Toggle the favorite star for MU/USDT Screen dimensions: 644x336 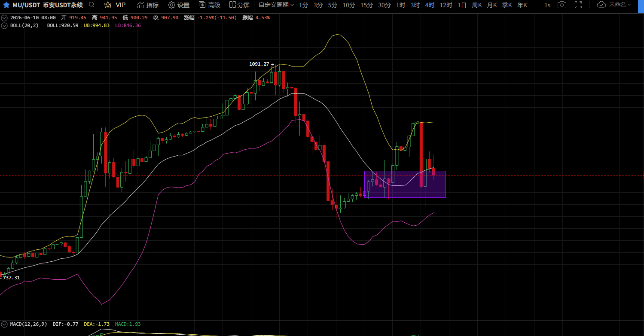click(6, 5)
